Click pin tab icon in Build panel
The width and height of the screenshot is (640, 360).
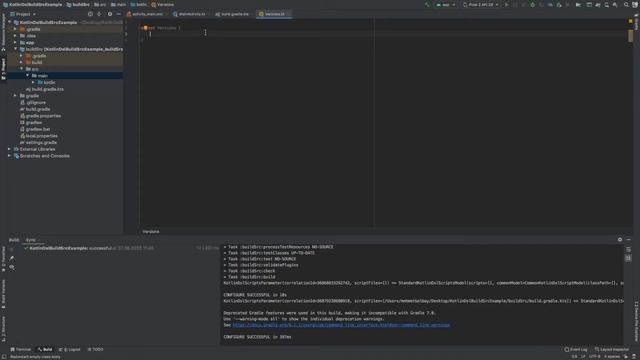pos(12,258)
